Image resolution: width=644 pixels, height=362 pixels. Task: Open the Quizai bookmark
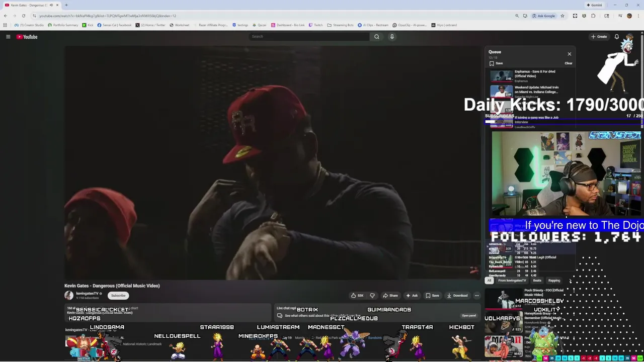pos(259,25)
